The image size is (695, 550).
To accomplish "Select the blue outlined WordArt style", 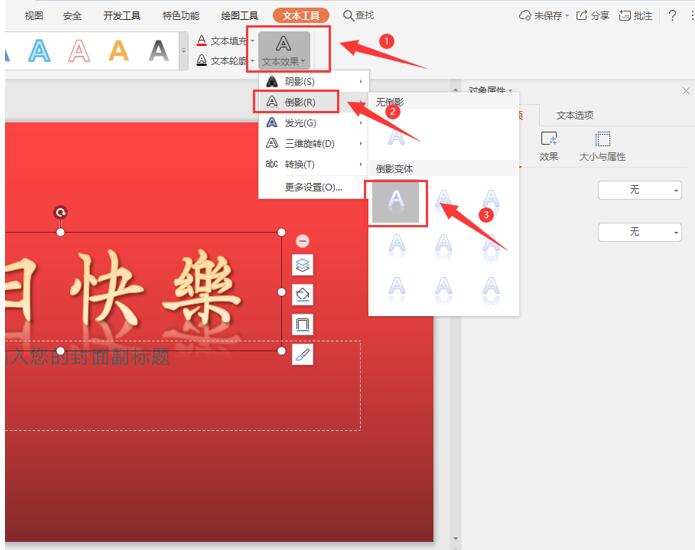I will [39, 51].
